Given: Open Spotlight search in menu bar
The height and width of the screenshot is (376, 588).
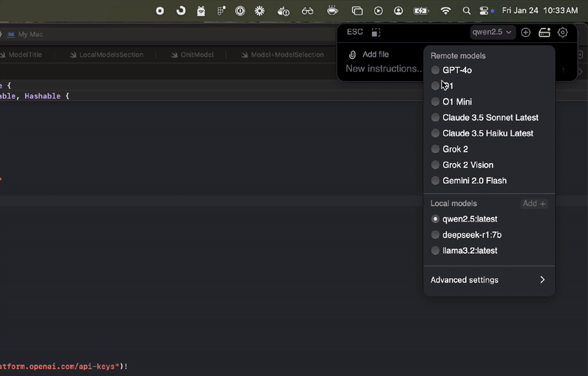Looking at the screenshot, I should (466, 11).
